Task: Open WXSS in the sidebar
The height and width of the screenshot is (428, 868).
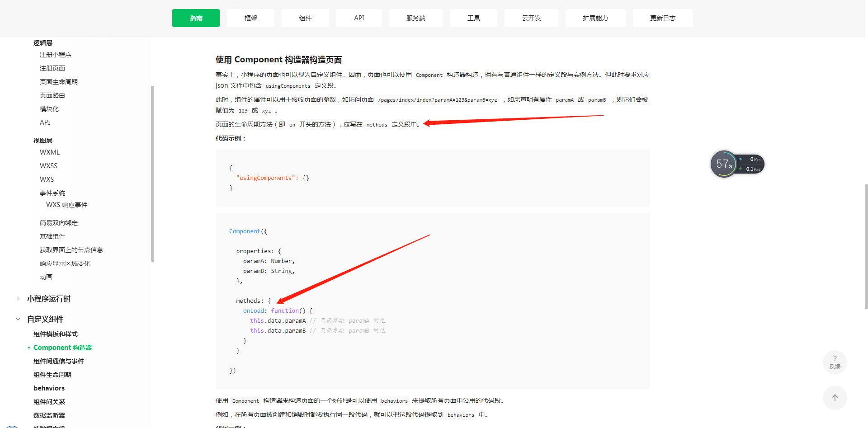Action: click(x=48, y=166)
